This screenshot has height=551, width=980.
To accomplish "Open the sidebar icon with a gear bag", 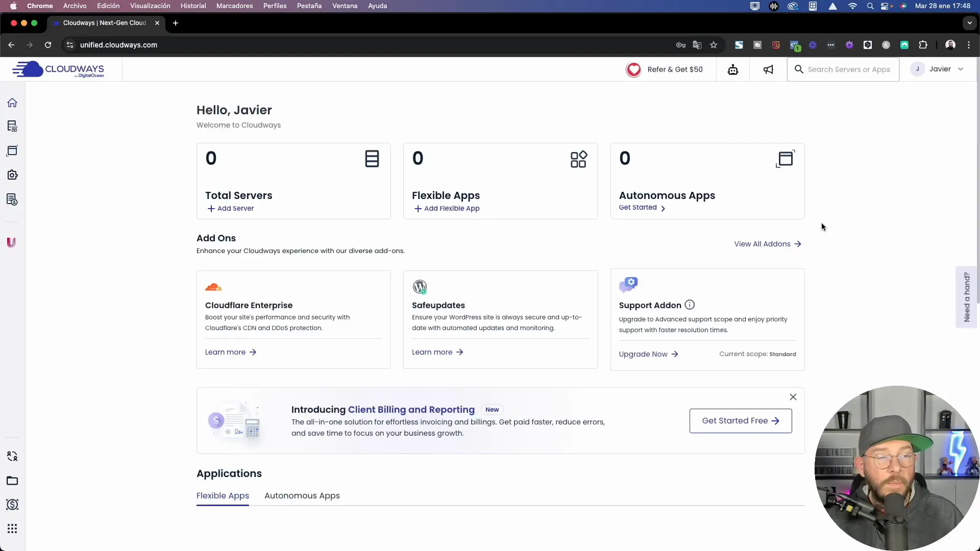I will tap(12, 175).
